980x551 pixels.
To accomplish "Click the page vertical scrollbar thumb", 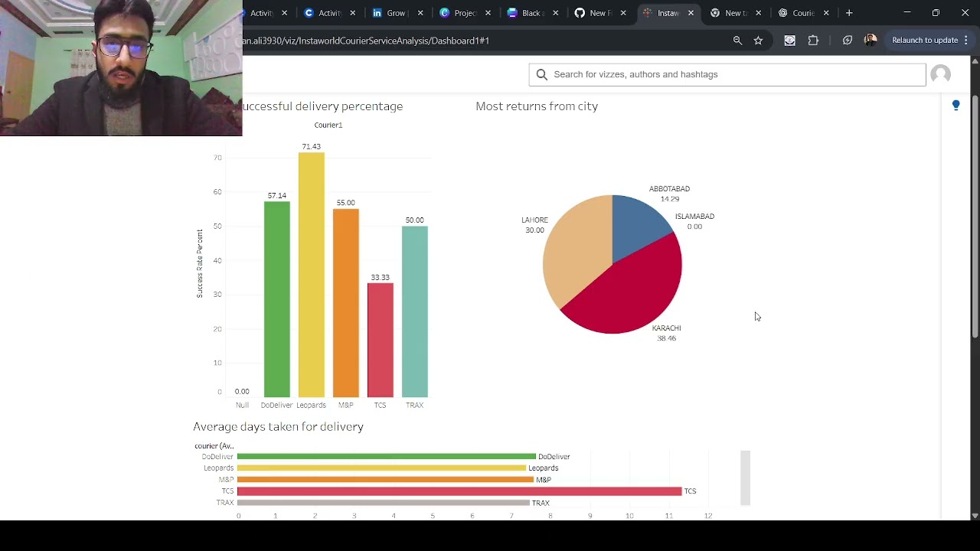I will (975, 216).
